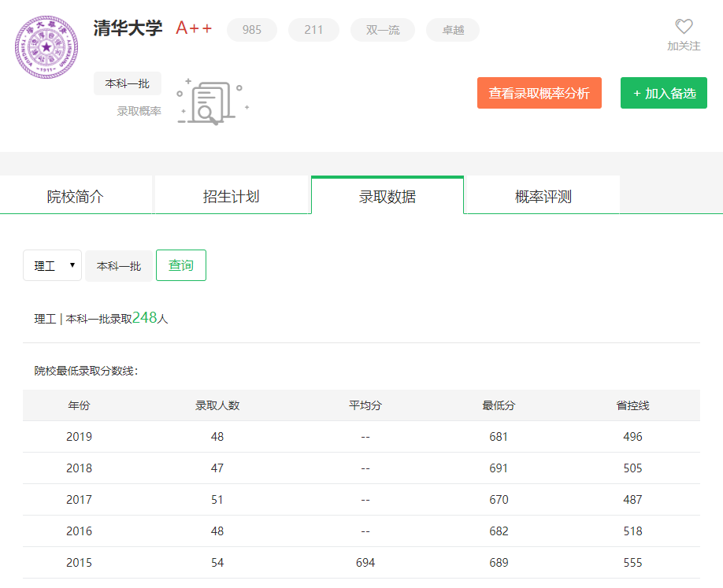Screen dimensions: 723x588
Task: Click the document search probability icon
Action: click(x=213, y=102)
